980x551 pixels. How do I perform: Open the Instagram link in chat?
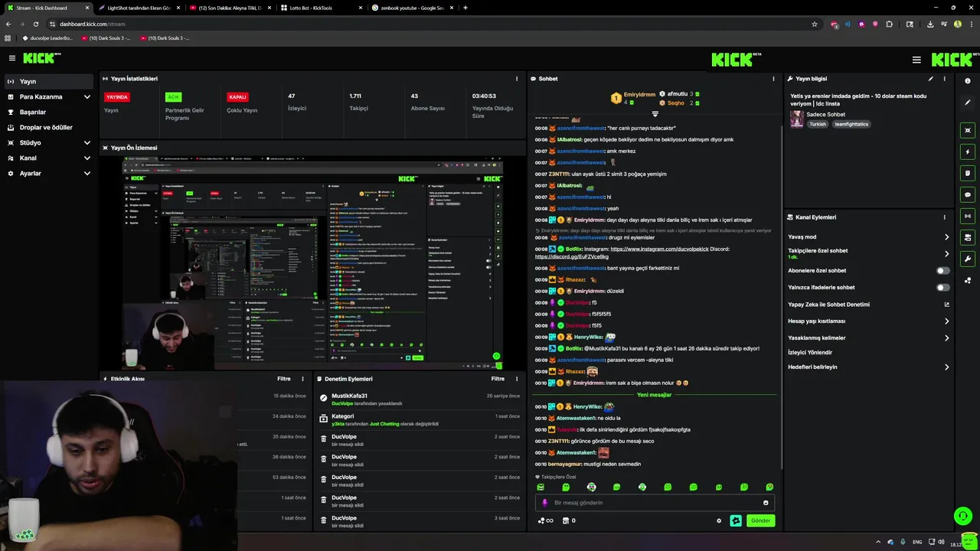click(659, 249)
